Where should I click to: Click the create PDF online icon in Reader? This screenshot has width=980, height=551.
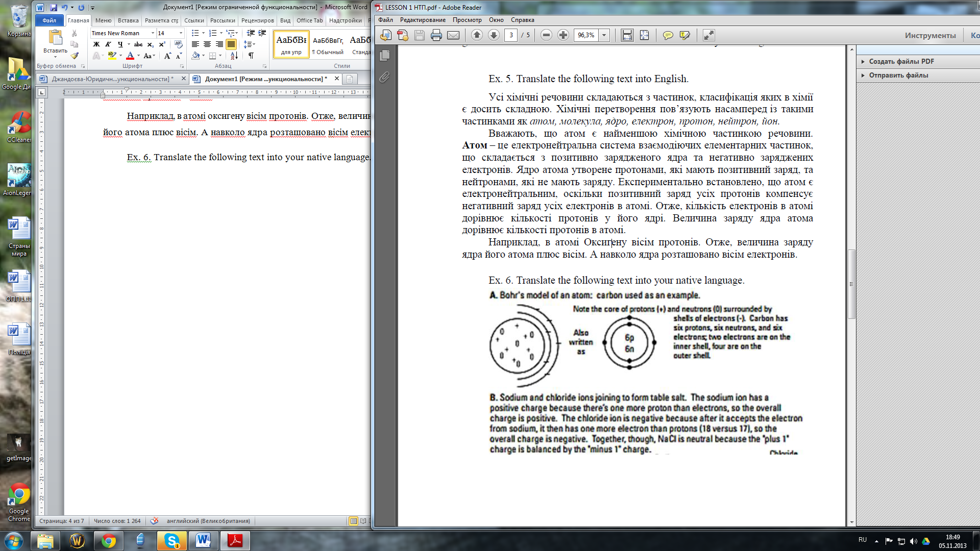point(403,35)
